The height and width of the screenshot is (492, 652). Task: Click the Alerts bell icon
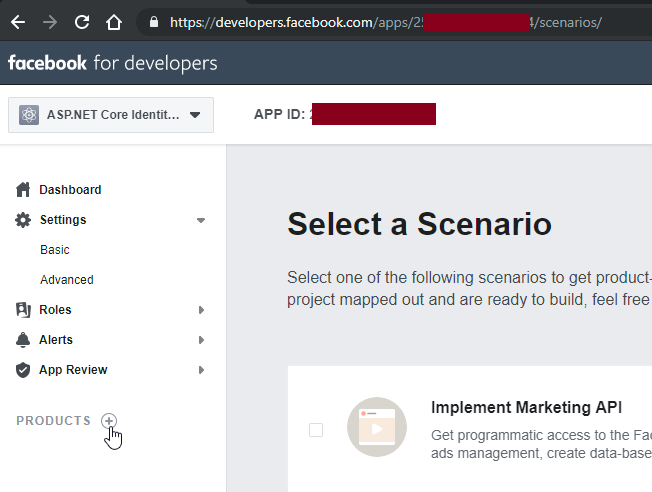tap(23, 340)
